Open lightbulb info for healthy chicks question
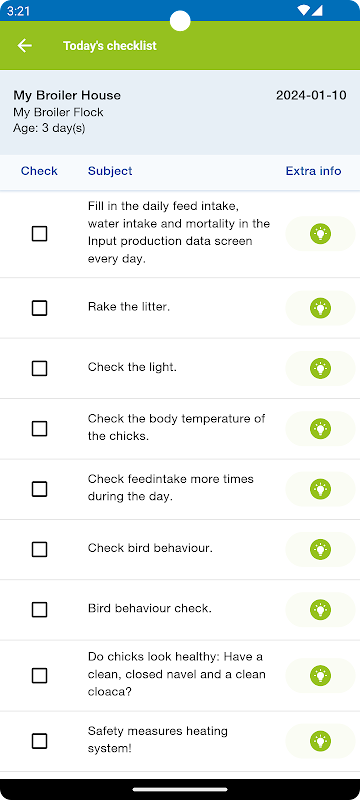Screen dimensions: 360x800 click(x=320, y=676)
